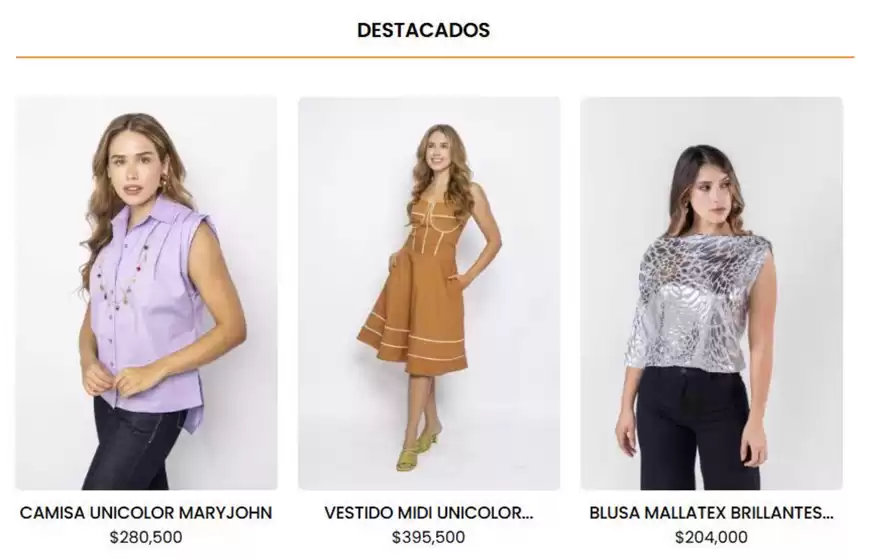Open the silver sequin blouse product photo
The height and width of the screenshot is (560, 870).
click(x=711, y=293)
